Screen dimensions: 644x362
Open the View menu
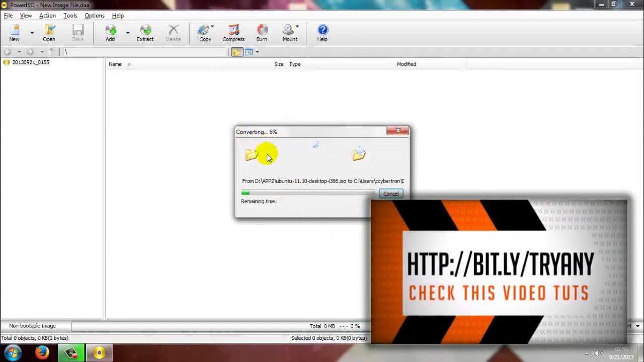26,16
